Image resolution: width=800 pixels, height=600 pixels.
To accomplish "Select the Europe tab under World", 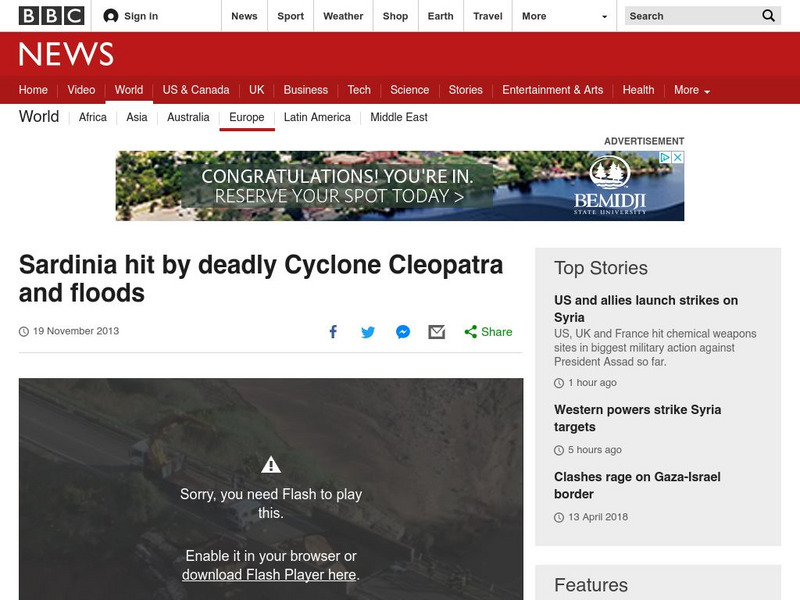I will [246, 117].
